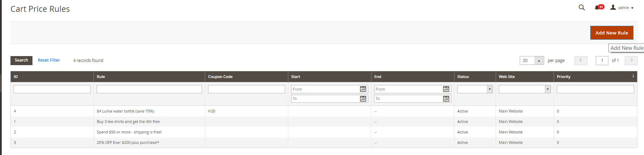Sort by the Web Site column header
Viewport: 644px width, 155px height.
point(525,77)
